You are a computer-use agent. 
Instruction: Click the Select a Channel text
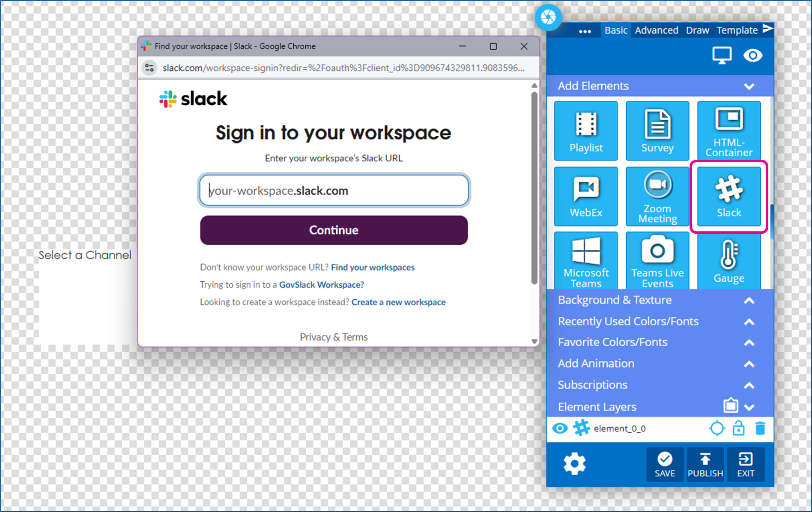[85, 255]
